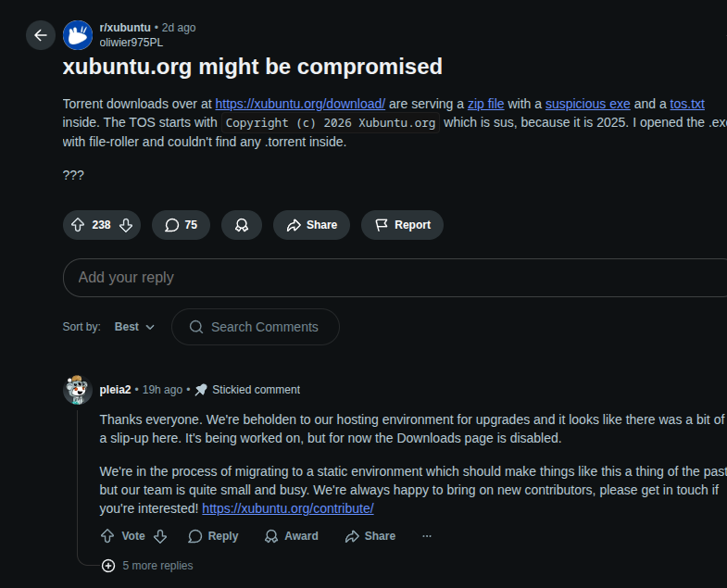Open the r/xubuntu subreddit avatar
Image resolution: width=727 pixels, height=588 pixels.
coord(78,35)
